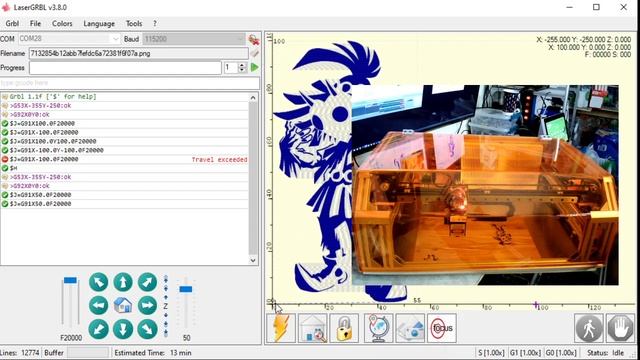640x360 pixels.
Task: Select the '$J=G91X100.0Y100.0F20000' console line
Action: pos(124,141)
